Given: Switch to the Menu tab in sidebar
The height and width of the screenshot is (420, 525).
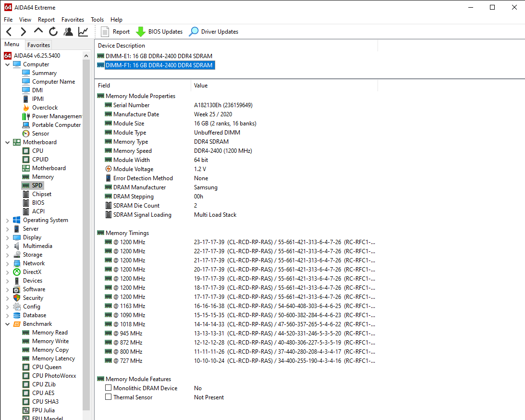Looking at the screenshot, I should tap(12, 44).
